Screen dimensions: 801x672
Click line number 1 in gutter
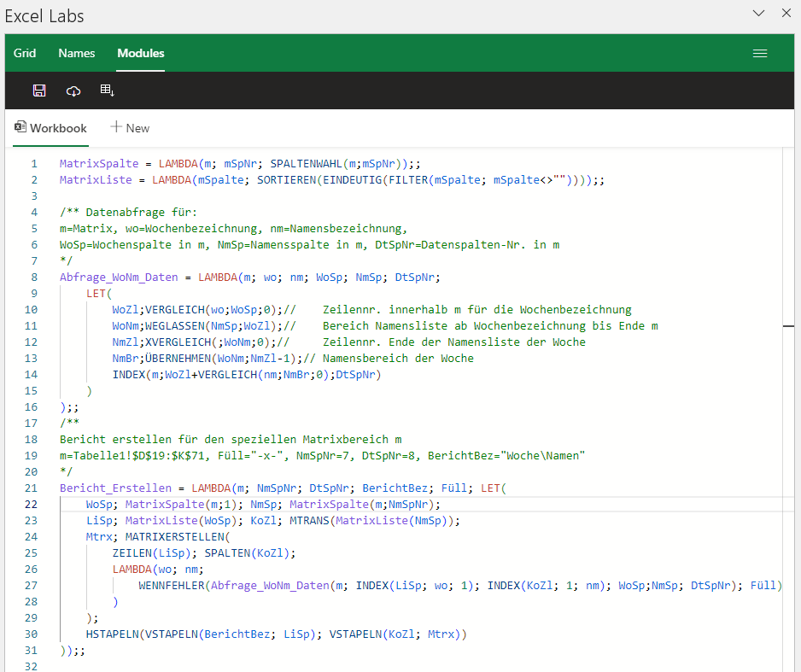34,164
